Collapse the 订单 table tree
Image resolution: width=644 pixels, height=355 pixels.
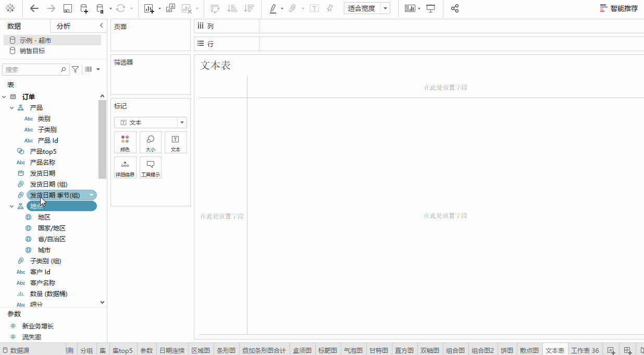(x=4, y=97)
